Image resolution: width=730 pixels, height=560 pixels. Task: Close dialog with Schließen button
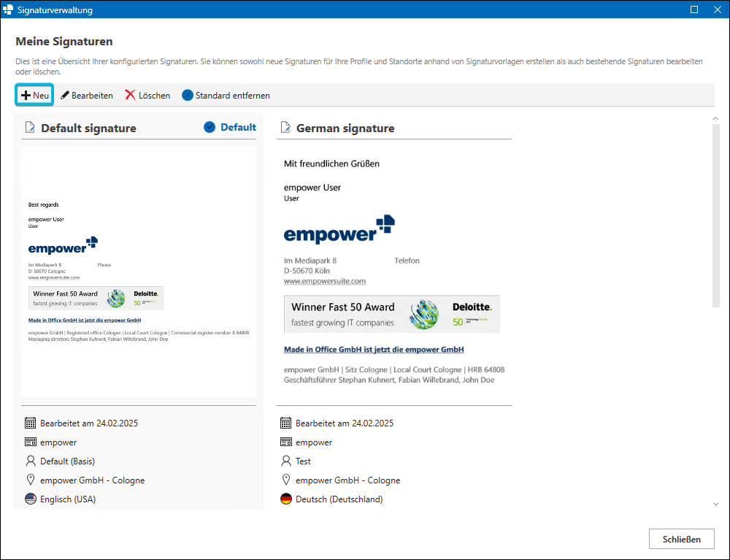pos(682,539)
